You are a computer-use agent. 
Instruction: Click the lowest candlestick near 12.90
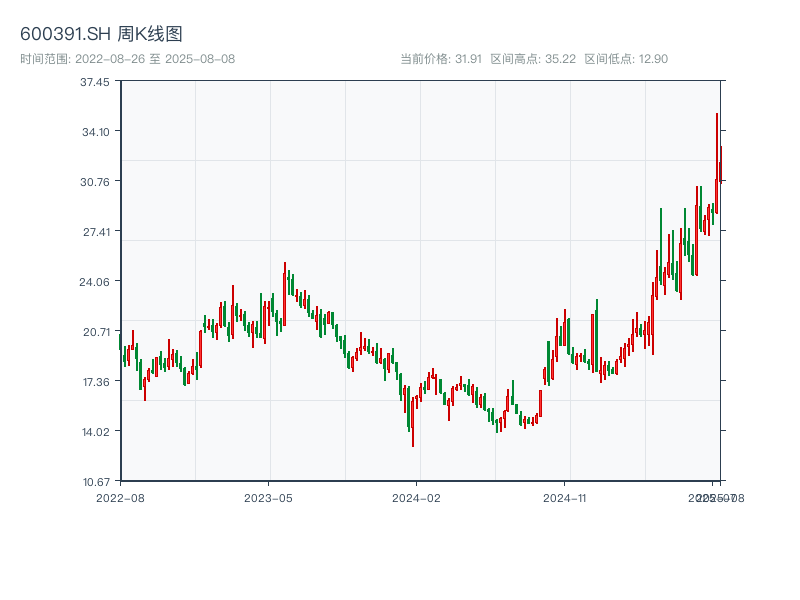(x=413, y=422)
